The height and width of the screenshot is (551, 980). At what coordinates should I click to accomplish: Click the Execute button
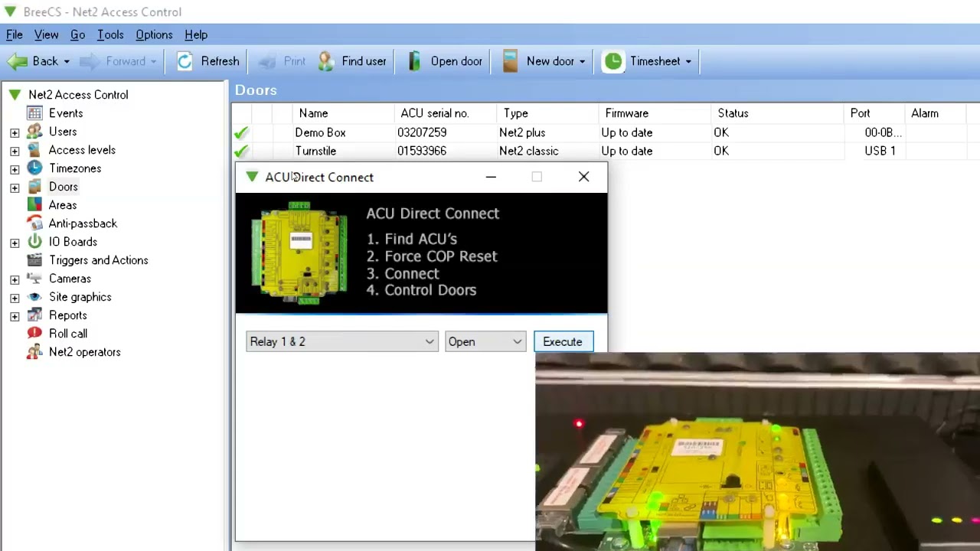(x=563, y=342)
